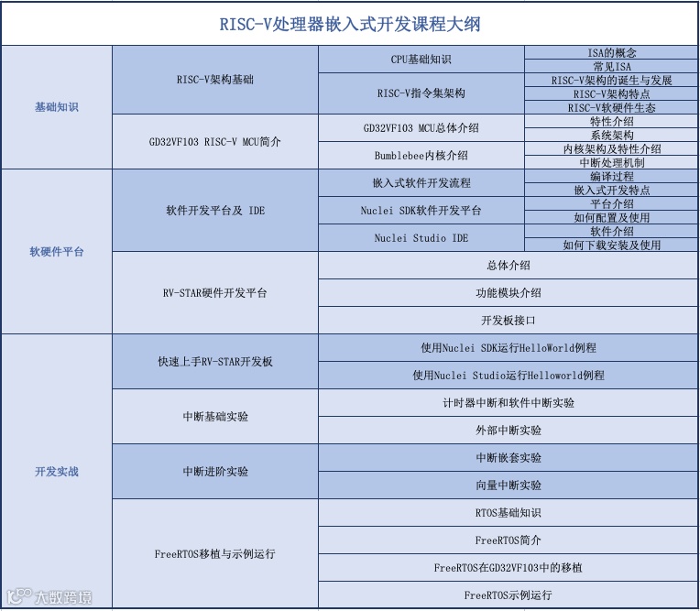Click the FreeRTOS移植与示例运行 cell
This screenshot has height=611, width=700.
(215, 554)
